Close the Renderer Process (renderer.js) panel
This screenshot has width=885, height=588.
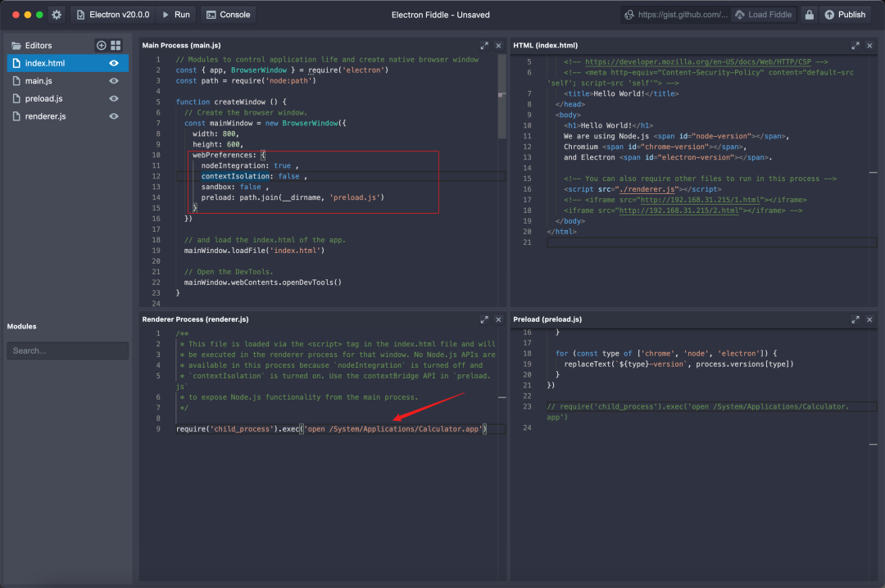click(x=498, y=319)
